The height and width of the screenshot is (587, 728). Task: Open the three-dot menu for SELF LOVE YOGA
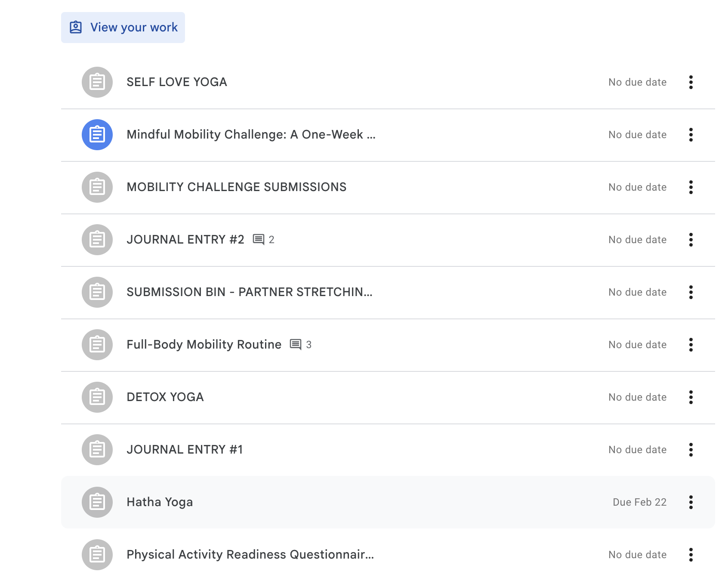[x=691, y=82]
